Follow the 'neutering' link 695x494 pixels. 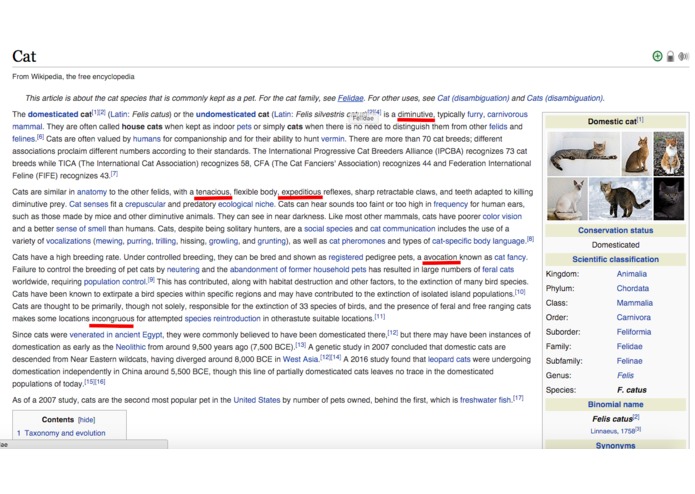tap(183, 269)
